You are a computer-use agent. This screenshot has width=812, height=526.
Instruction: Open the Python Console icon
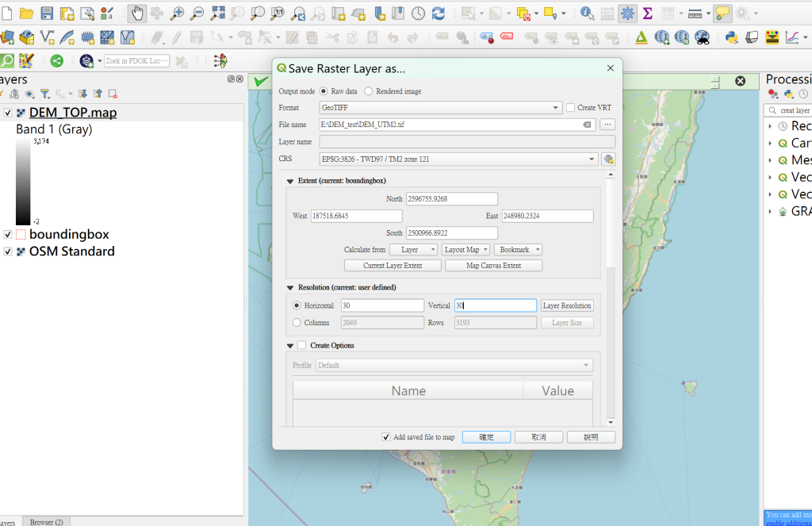731,37
